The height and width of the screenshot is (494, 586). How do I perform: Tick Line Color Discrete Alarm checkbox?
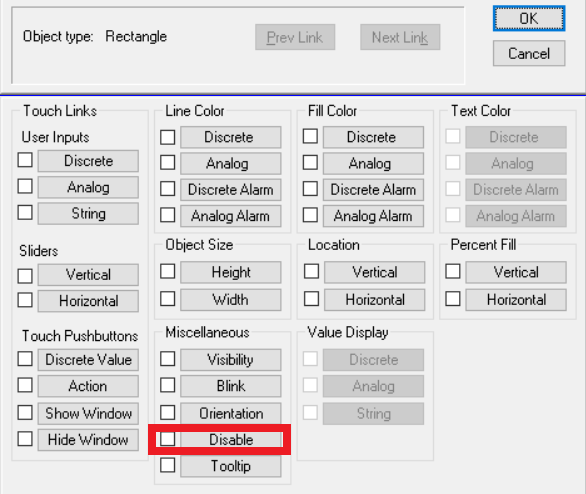(x=167, y=189)
